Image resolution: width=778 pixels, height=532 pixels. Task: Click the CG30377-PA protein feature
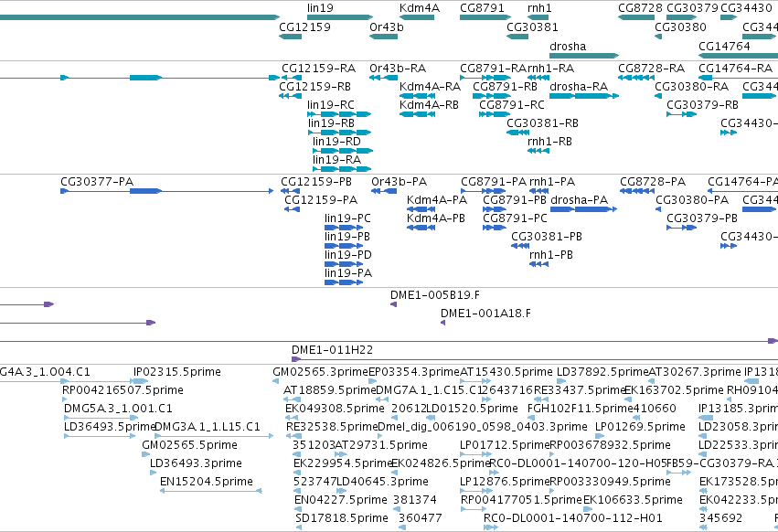point(166,191)
